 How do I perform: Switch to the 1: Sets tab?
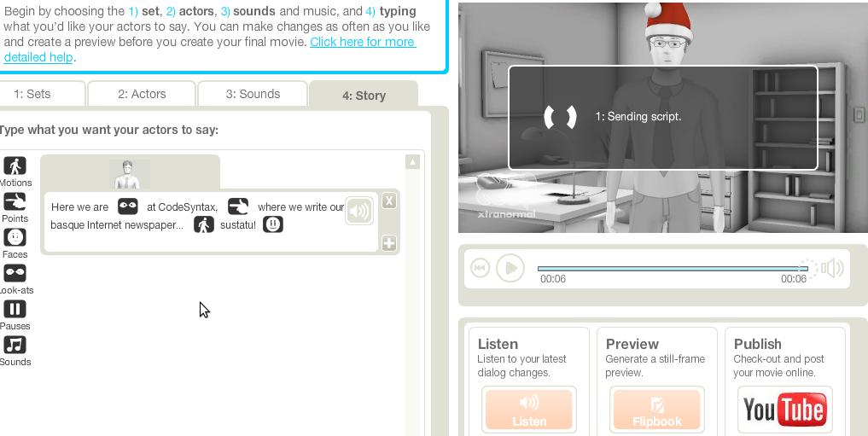point(41,94)
